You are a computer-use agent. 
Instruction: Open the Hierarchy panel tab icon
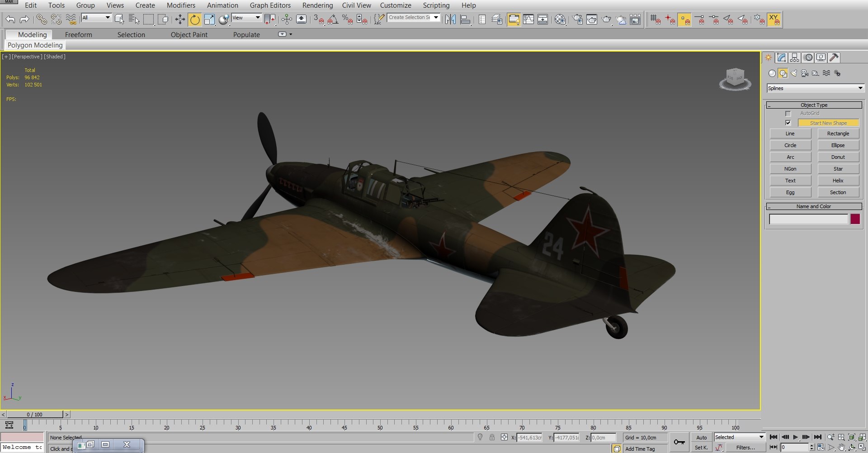(x=794, y=57)
